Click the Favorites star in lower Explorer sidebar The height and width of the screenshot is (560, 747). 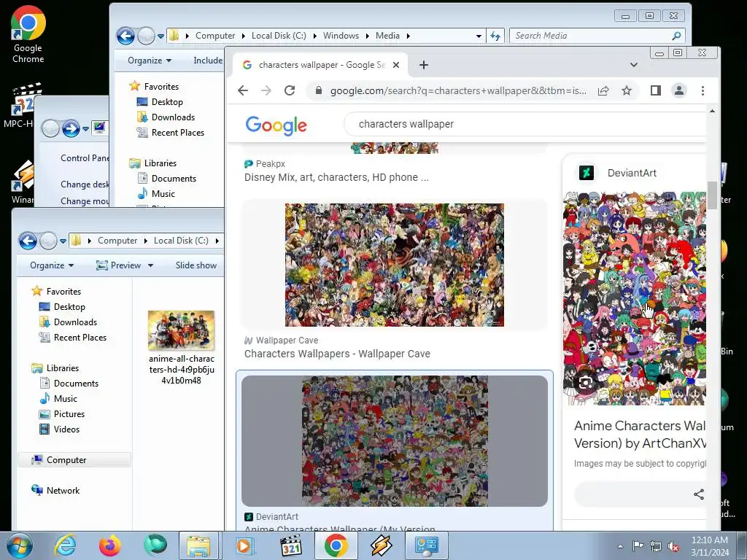click(x=36, y=291)
